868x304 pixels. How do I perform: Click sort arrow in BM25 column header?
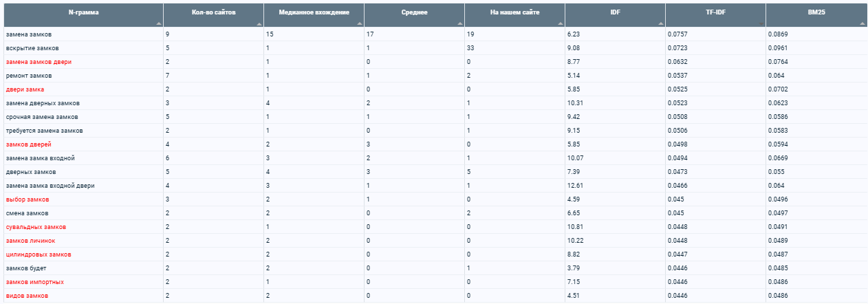(862, 23)
